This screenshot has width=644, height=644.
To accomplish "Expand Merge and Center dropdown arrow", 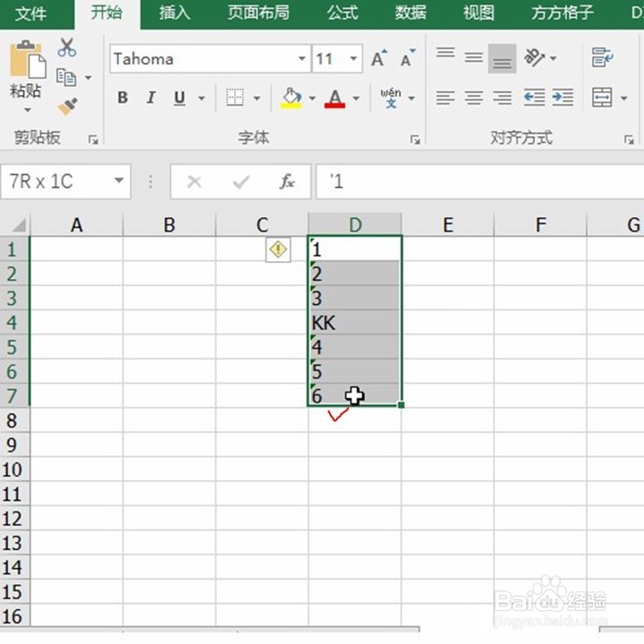I will tap(624, 98).
